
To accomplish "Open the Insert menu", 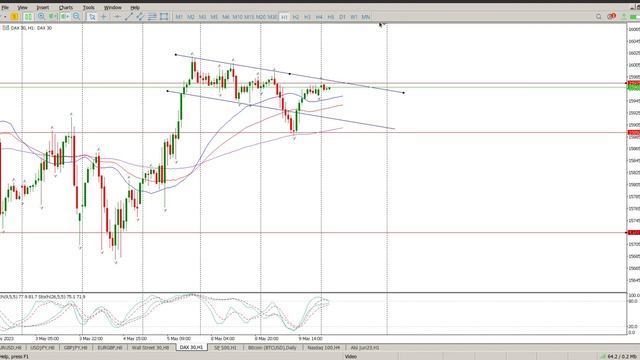I will pos(43,7).
